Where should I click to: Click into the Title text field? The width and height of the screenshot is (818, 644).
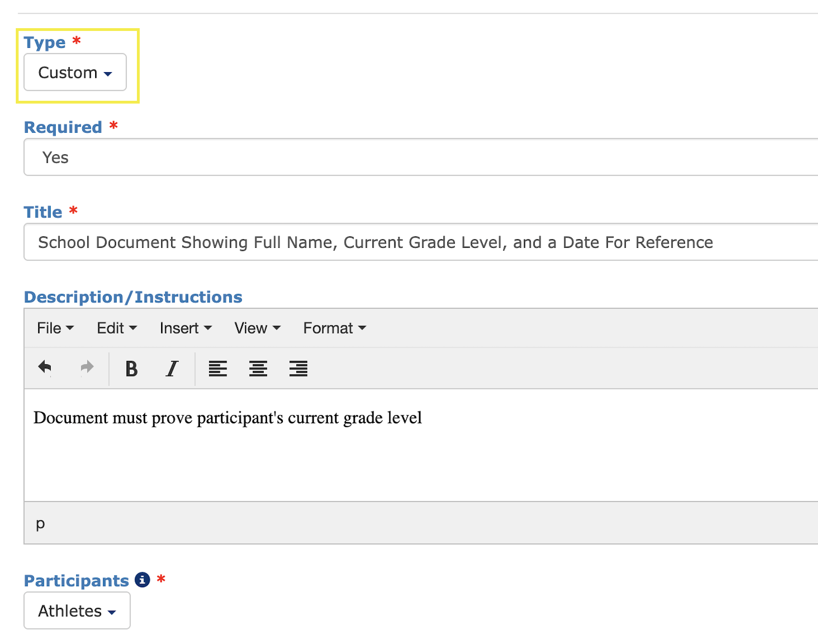[420, 243]
